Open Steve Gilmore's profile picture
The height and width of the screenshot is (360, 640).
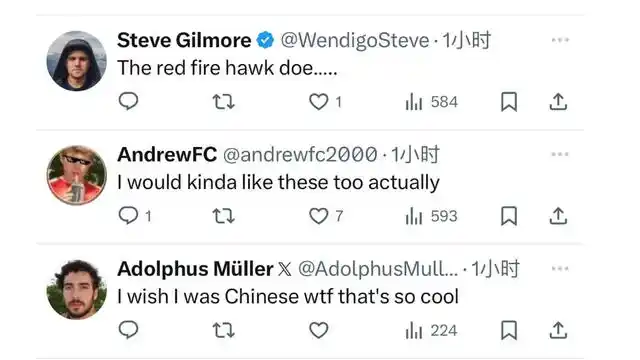[77, 61]
